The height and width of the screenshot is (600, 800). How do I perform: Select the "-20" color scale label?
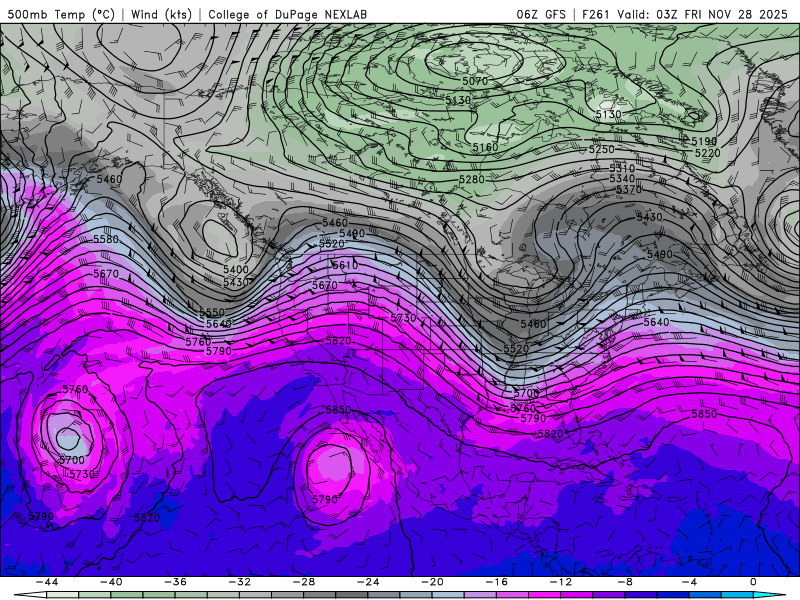click(x=432, y=582)
